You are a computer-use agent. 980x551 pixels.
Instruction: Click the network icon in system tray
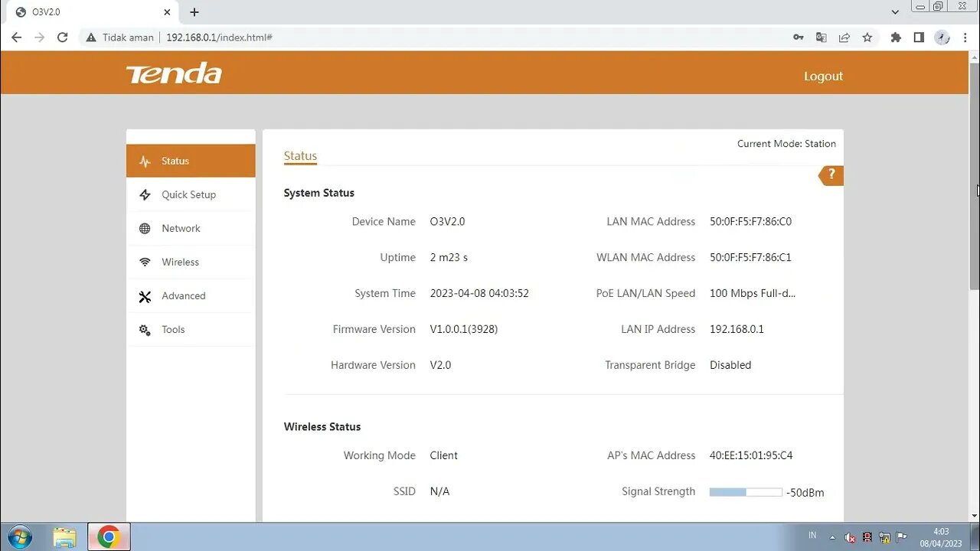[884, 537]
